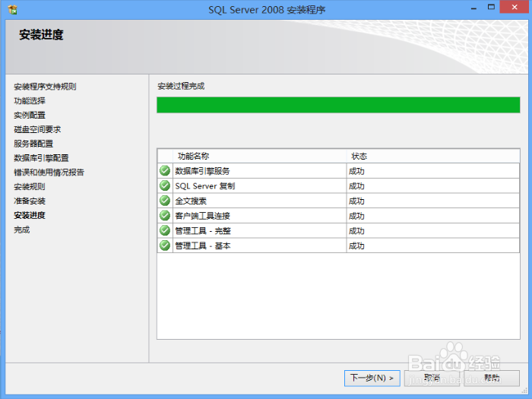Click the 取消 button
The image size is (532, 399).
[x=432, y=378]
